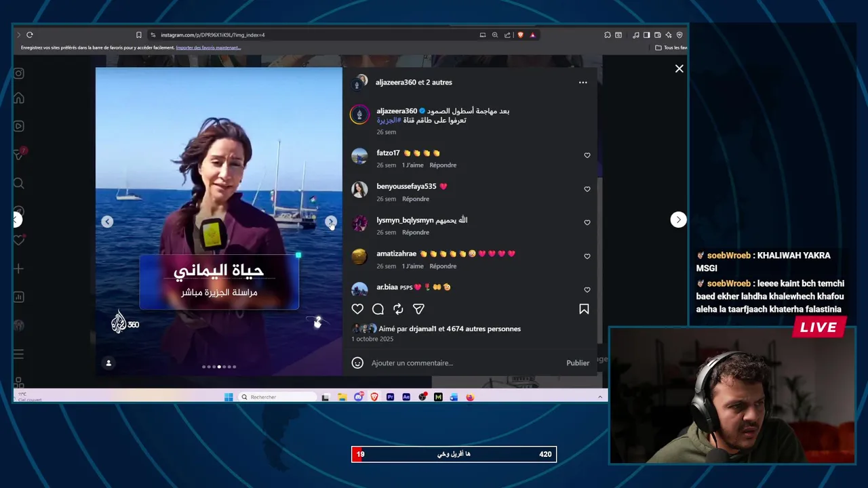
Task: Reply to fatzo17's comment
Action: coord(443,165)
